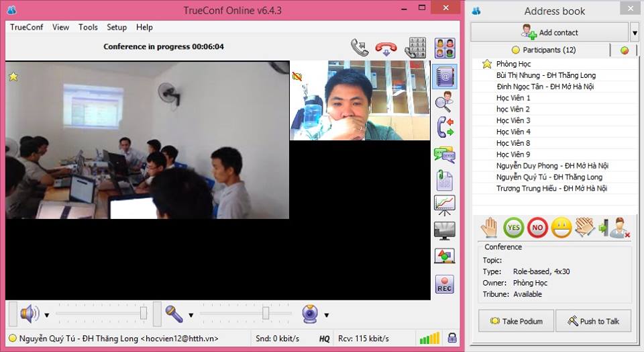Mute the microphone icon
This screenshot has height=352, width=644.
tap(174, 314)
